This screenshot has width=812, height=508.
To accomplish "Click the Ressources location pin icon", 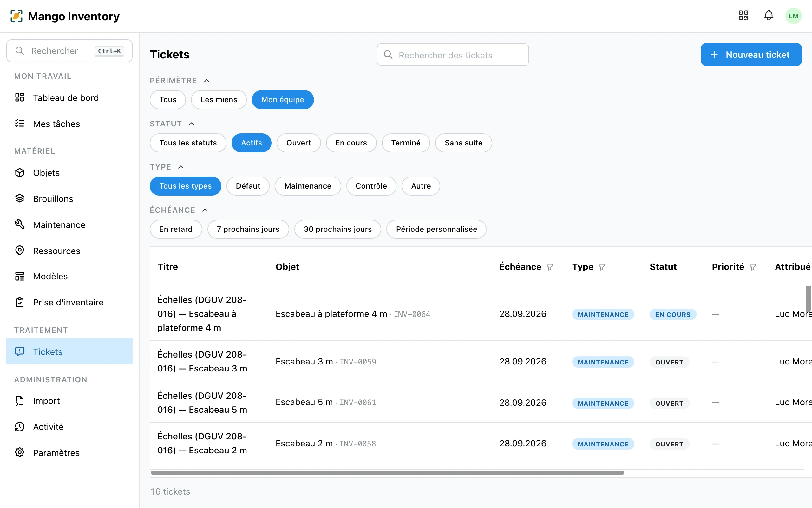I will 20,250.
